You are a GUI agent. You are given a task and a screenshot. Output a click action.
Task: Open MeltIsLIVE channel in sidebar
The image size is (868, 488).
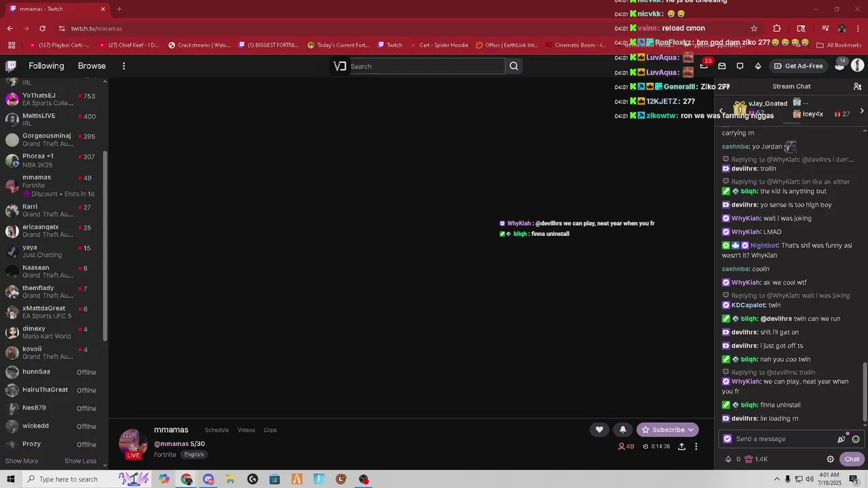point(53,119)
